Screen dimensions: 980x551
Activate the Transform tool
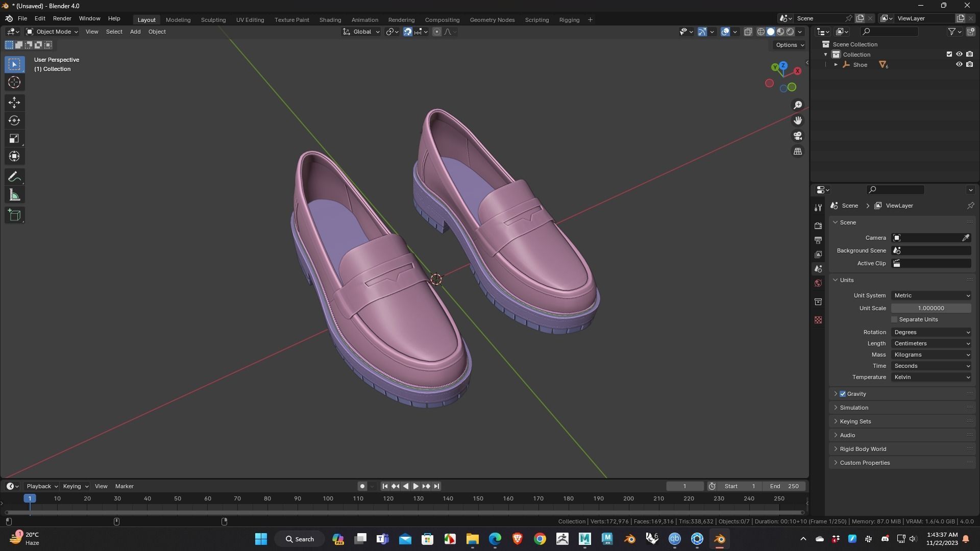pyautogui.click(x=14, y=156)
